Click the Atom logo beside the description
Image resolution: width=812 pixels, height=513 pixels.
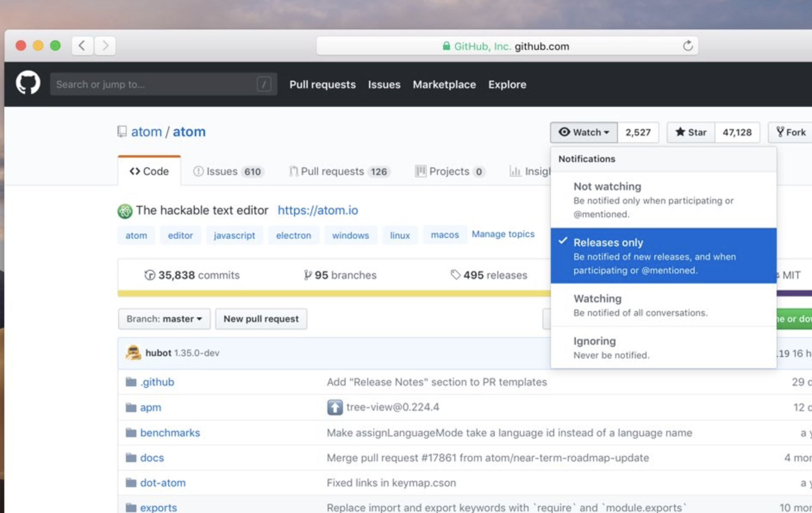pyautogui.click(x=125, y=211)
